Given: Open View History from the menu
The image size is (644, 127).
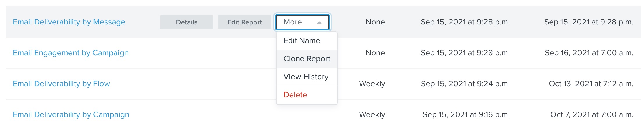Looking at the screenshot, I should [306, 77].
